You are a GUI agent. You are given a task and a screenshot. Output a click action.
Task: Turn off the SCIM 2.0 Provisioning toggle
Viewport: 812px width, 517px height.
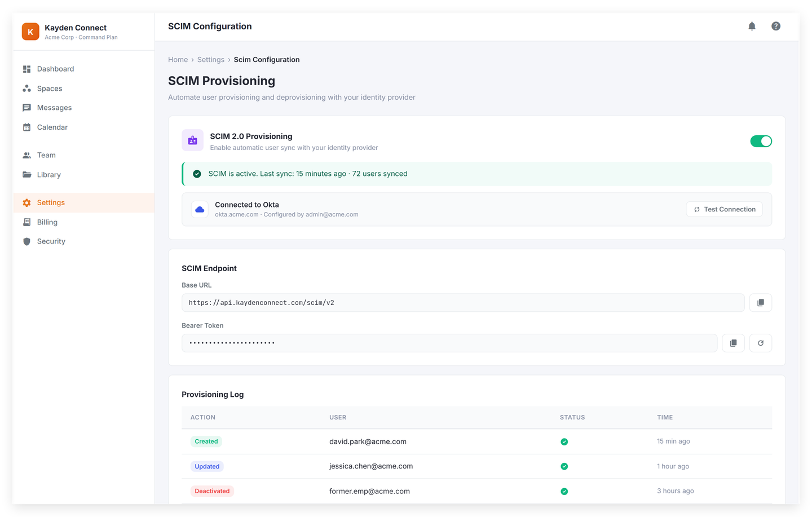point(761,141)
